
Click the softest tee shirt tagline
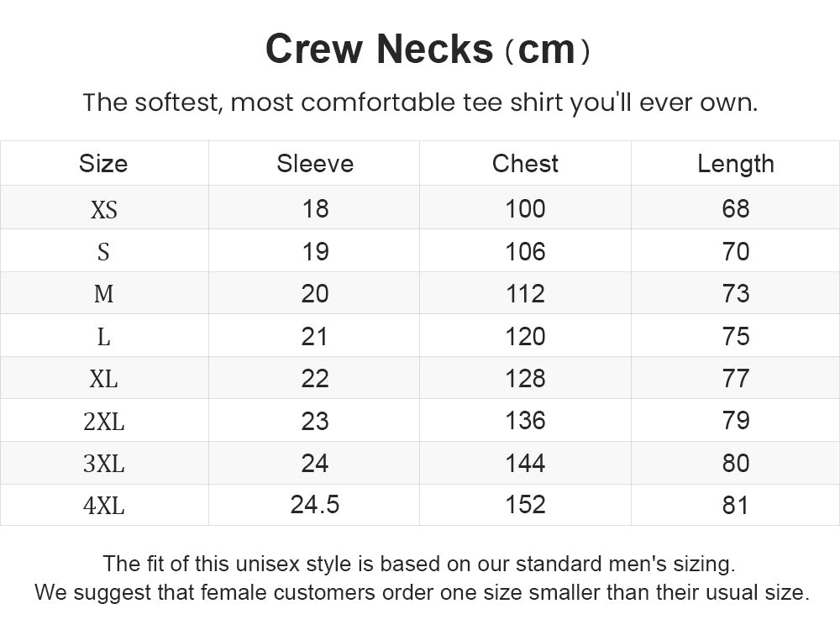coord(421,102)
